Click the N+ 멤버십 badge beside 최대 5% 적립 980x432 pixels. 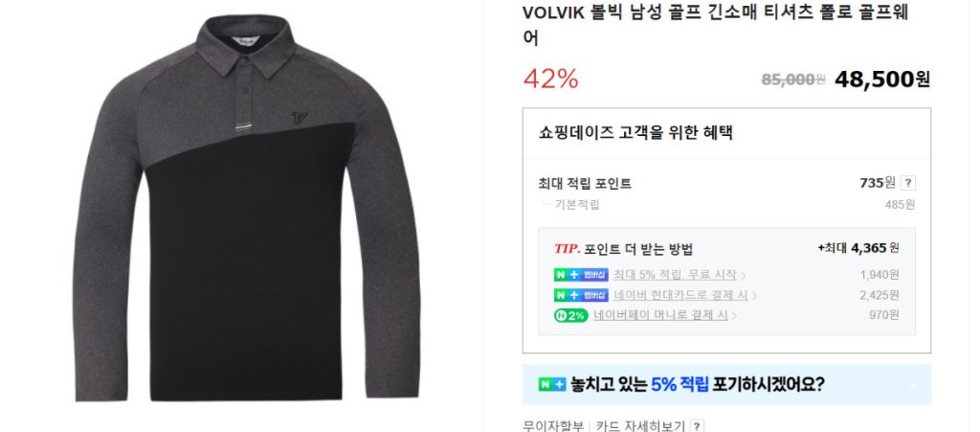(x=581, y=275)
